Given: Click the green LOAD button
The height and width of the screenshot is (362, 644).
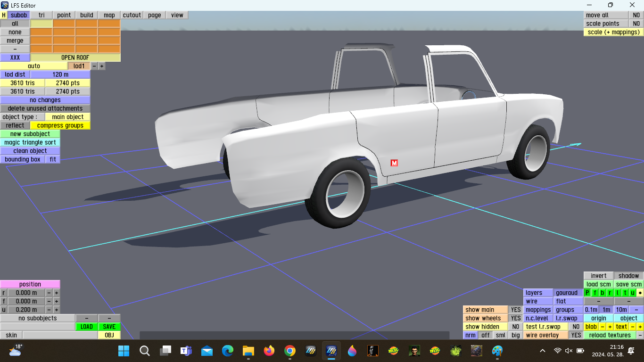Looking at the screenshot, I should [x=87, y=327].
